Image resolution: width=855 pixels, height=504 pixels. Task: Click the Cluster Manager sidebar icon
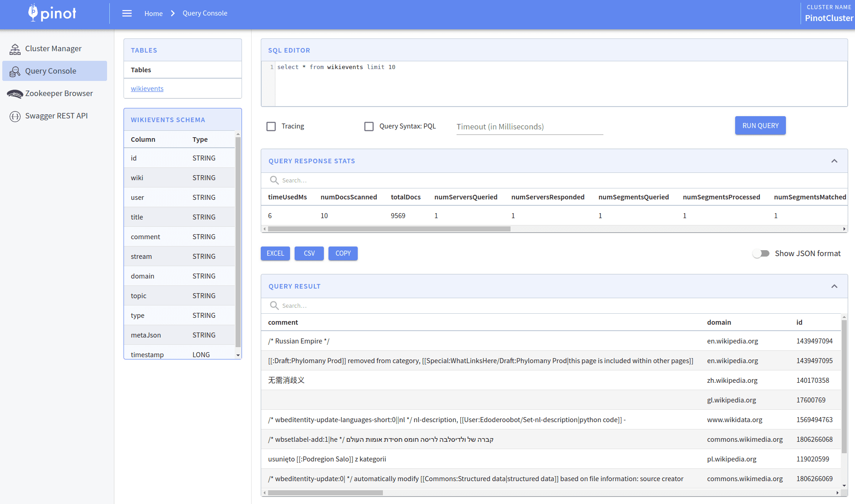(15, 49)
